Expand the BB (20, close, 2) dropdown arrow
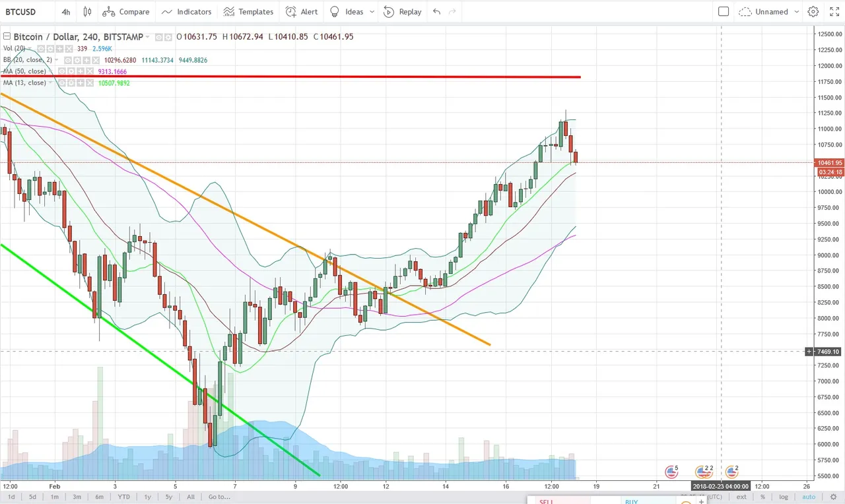 pyautogui.click(x=56, y=60)
